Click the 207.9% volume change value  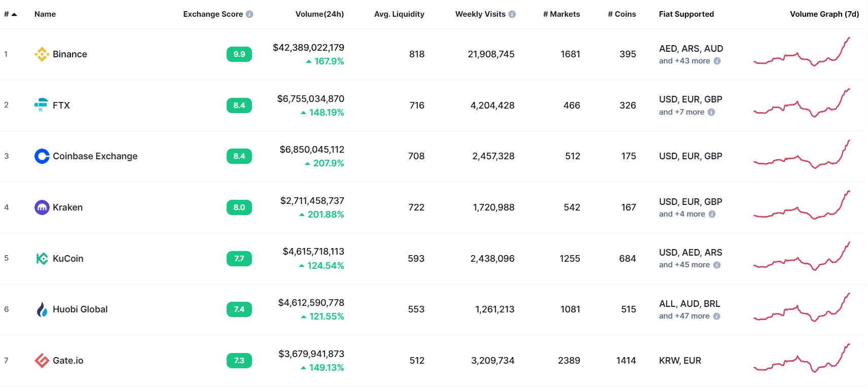click(x=329, y=163)
